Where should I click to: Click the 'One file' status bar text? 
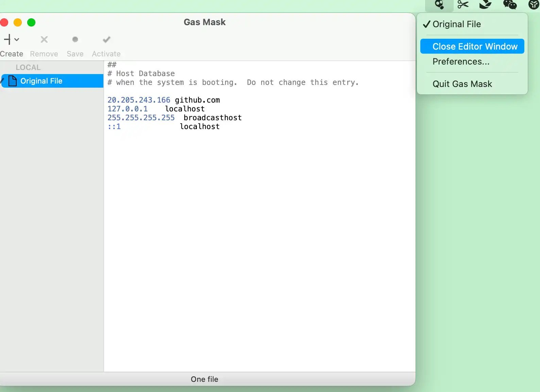(204, 379)
